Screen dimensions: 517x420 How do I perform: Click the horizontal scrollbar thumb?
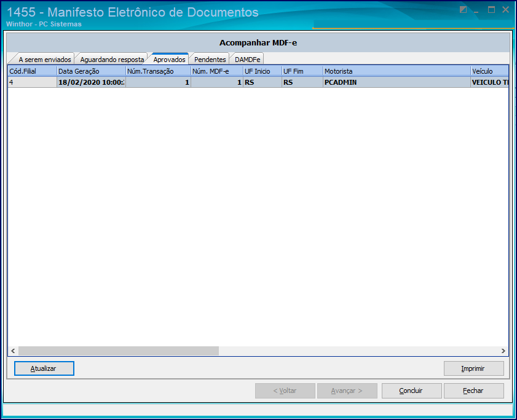[x=119, y=351]
